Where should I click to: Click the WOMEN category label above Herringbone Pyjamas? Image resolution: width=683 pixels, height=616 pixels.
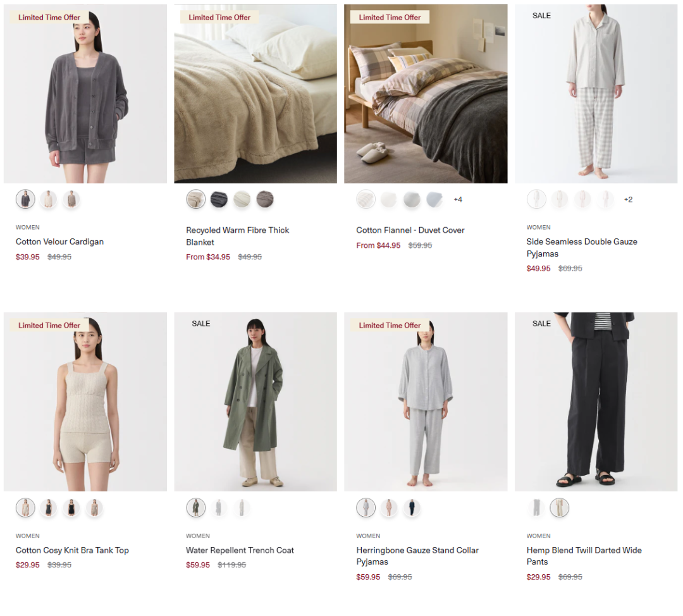tap(368, 536)
